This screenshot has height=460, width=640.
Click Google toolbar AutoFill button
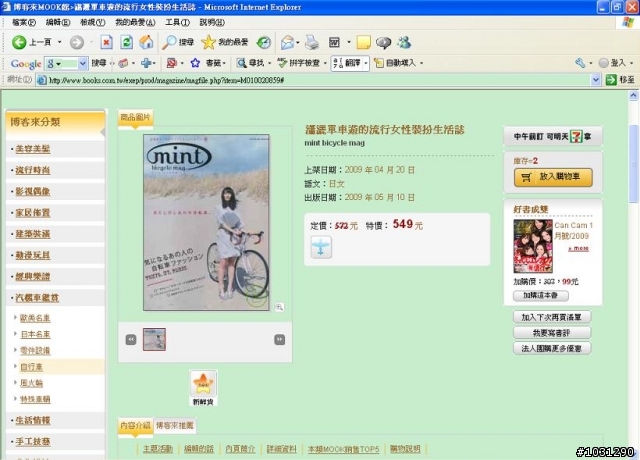pyautogui.click(x=395, y=63)
